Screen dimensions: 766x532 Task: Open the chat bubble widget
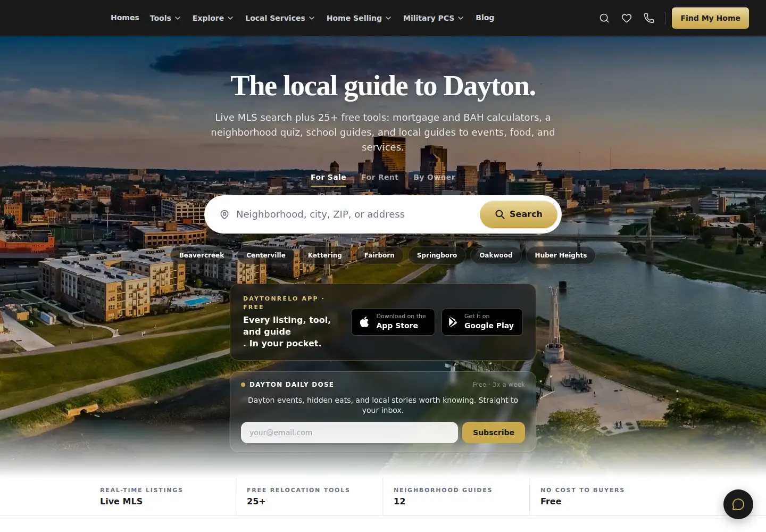738,504
